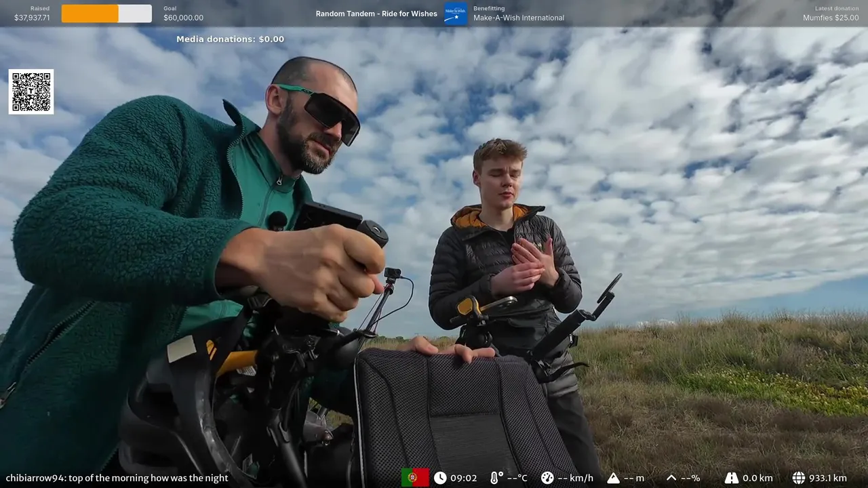Click the km/h speed readout

(575, 478)
